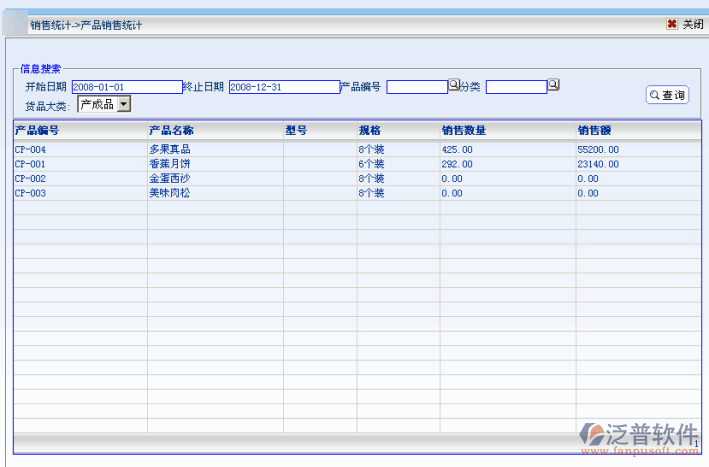Screen dimensions: 709x467
Task: Click 6个装 spec cell
Action: [372, 164]
